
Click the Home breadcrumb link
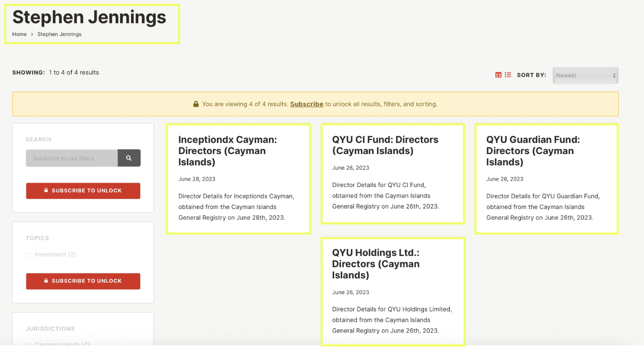[x=19, y=34]
